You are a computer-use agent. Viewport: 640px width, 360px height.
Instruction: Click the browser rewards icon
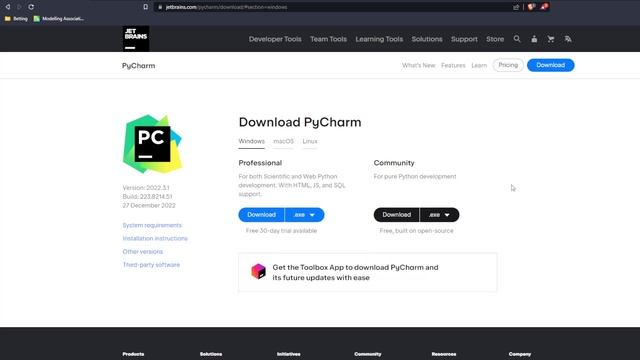(544, 7)
